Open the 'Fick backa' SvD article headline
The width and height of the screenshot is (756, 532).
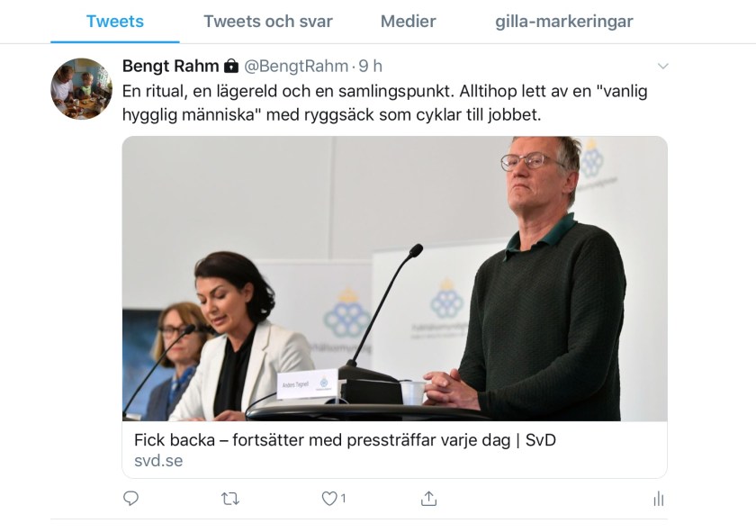pos(338,441)
